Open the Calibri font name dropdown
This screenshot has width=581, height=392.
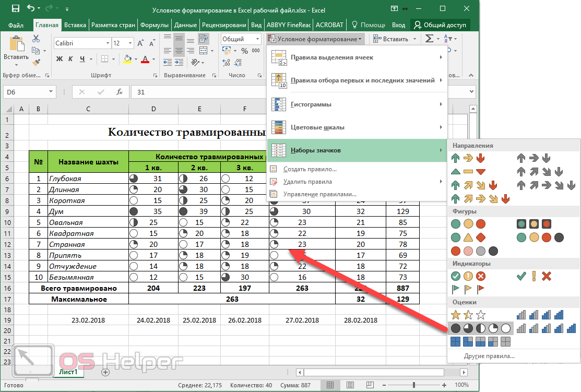[108, 43]
